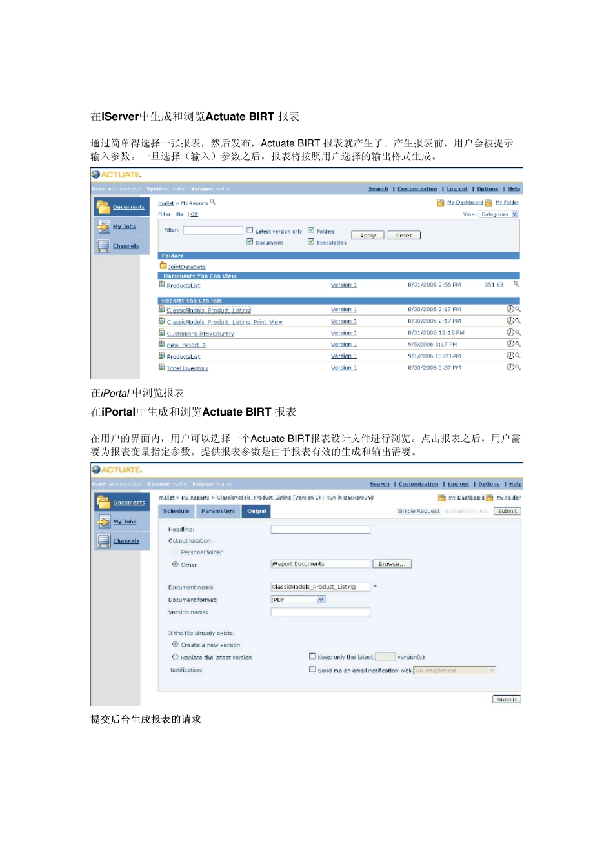The image size is (613, 868).
Task: Switch to the Schedule tab
Action: pos(176,511)
